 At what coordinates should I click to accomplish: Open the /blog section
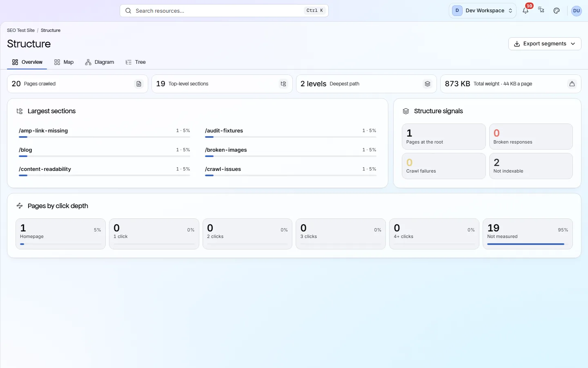(x=105, y=152)
